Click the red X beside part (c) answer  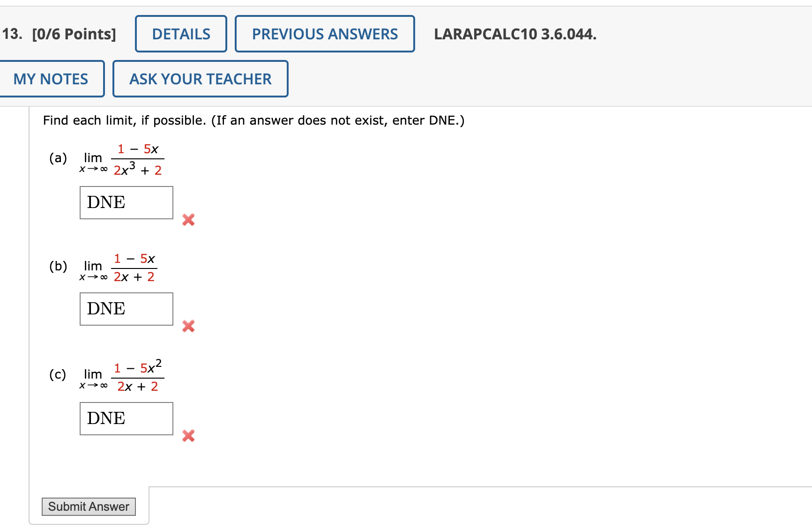tap(188, 436)
